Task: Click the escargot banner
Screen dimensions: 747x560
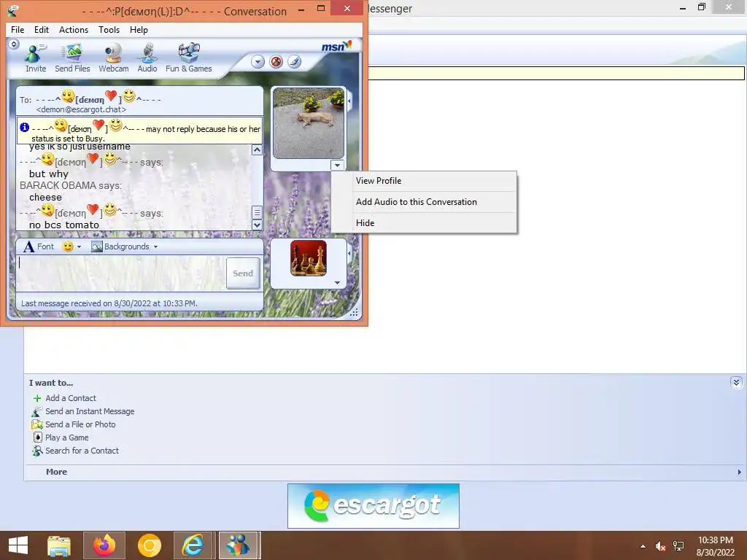Action: [x=373, y=506]
